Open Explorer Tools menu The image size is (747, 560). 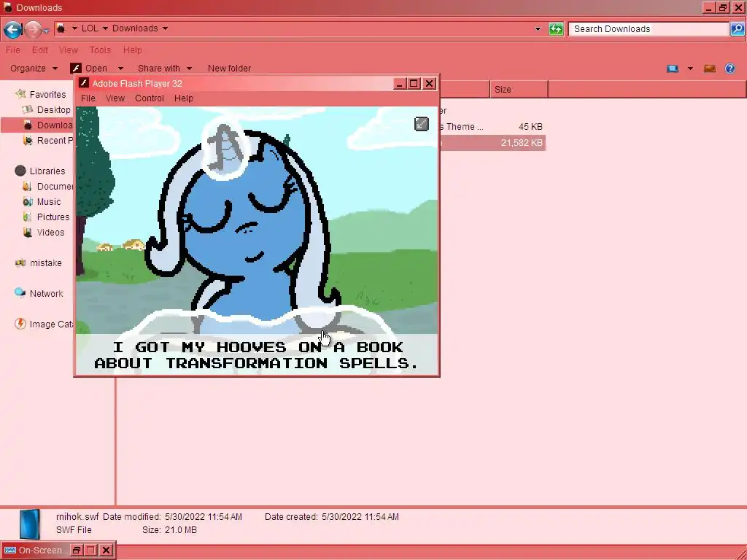point(100,50)
